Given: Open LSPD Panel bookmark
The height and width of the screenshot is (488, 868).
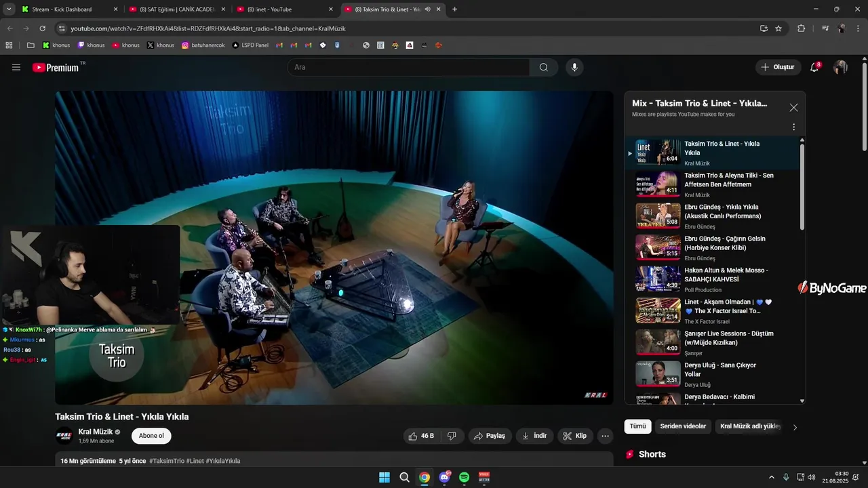Looking at the screenshot, I should (250, 45).
